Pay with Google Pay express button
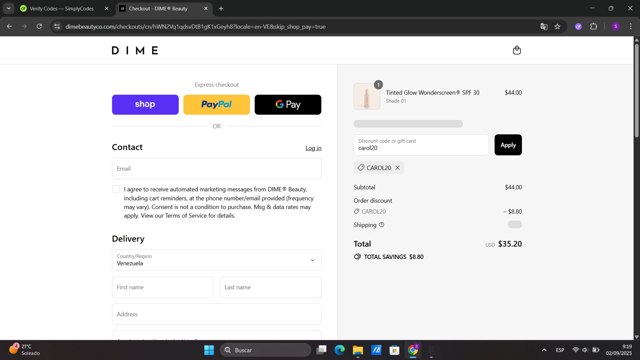The width and height of the screenshot is (640, 360). (288, 104)
